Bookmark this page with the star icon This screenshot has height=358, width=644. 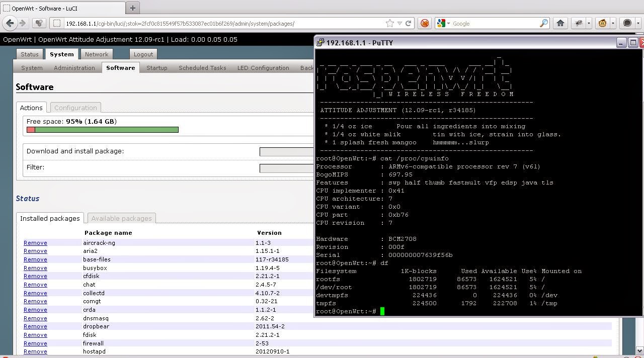(x=389, y=23)
